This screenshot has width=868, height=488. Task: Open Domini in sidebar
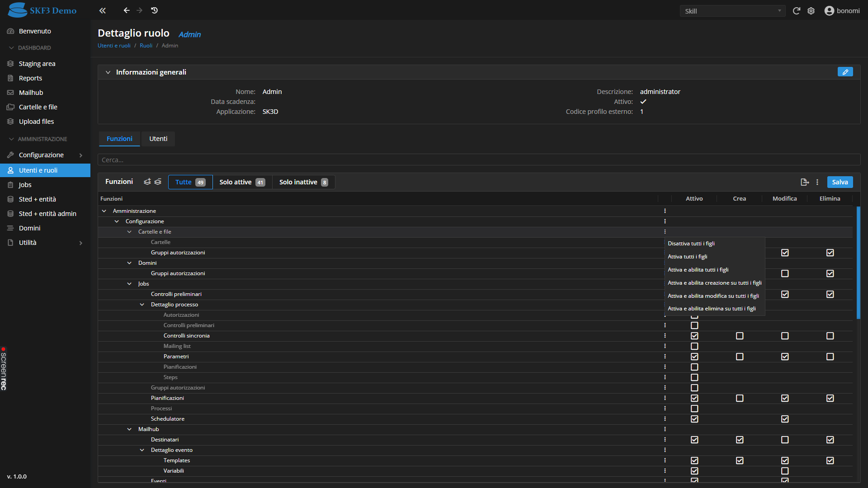[45, 228]
